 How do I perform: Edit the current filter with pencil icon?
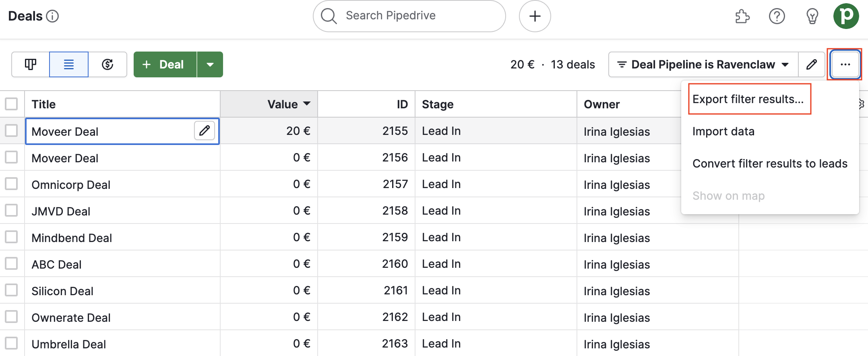coord(812,64)
